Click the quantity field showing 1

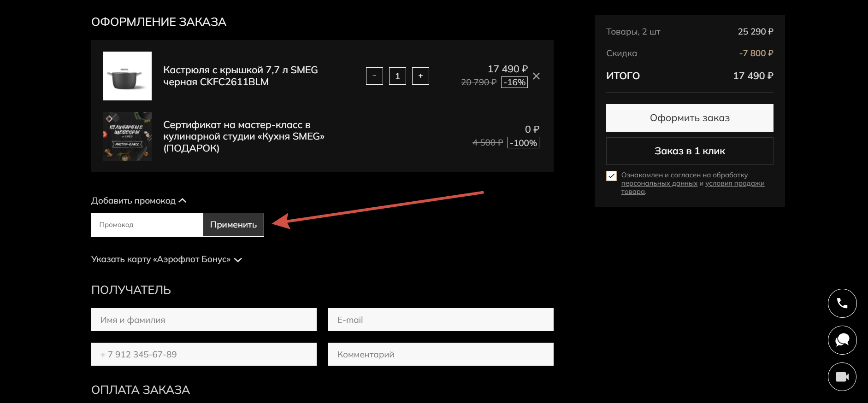[397, 76]
